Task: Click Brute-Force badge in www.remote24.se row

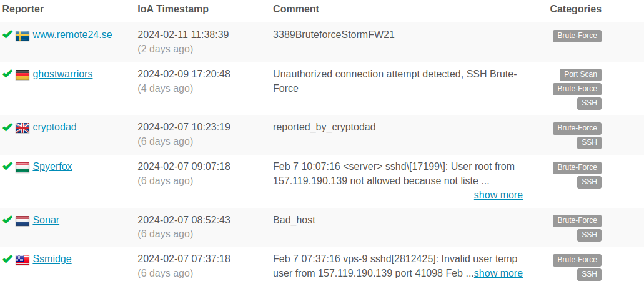Action: coord(577,36)
